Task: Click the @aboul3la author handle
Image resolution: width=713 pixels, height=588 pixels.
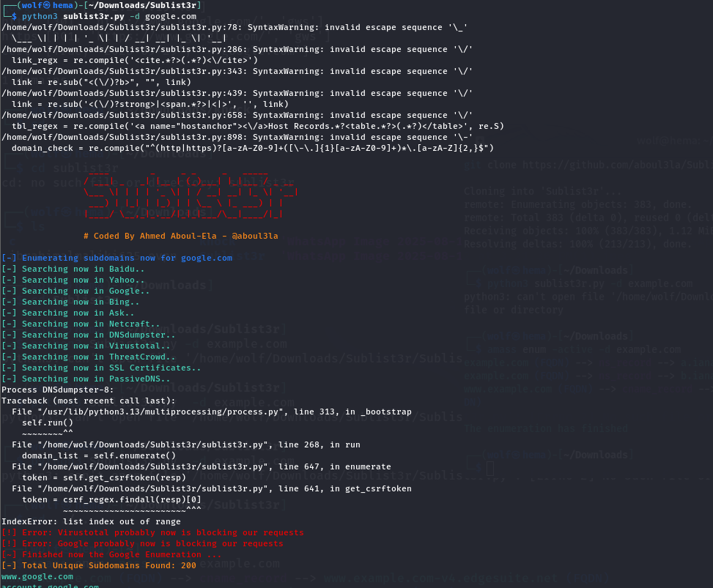Action: (255, 236)
